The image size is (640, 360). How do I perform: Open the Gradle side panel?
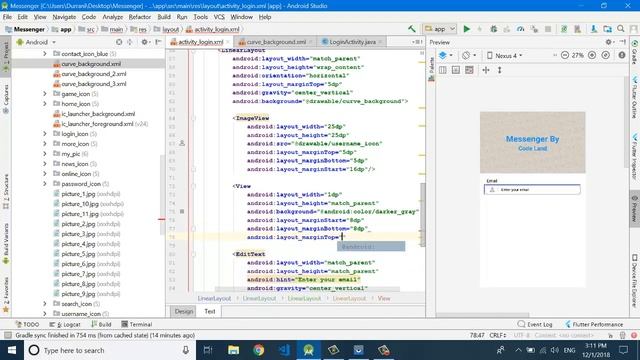[635, 52]
